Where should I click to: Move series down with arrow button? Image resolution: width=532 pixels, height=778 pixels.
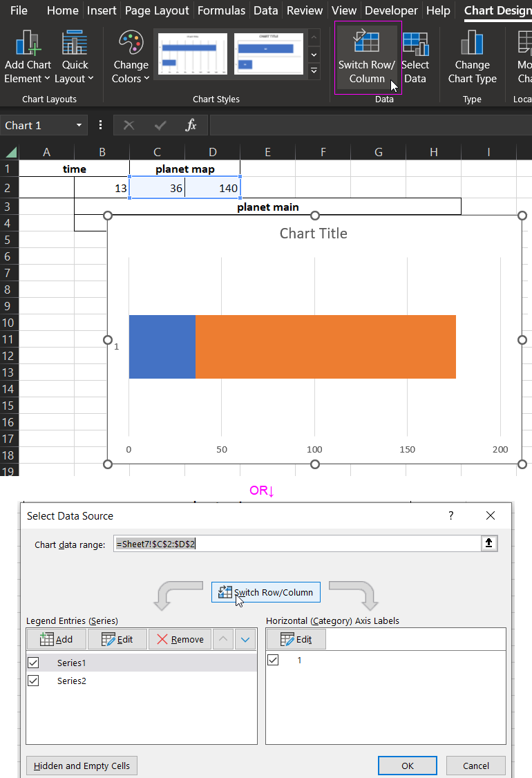click(x=245, y=639)
